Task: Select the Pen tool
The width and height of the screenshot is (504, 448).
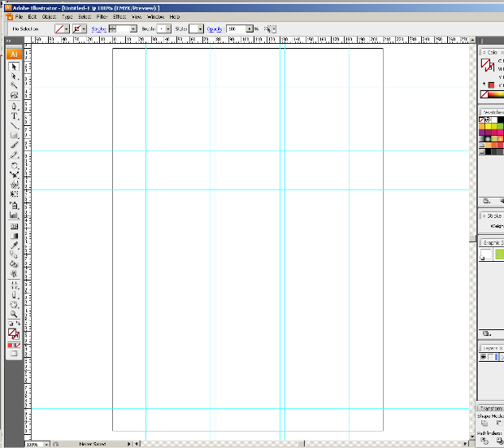Action: (x=14, y=107)
